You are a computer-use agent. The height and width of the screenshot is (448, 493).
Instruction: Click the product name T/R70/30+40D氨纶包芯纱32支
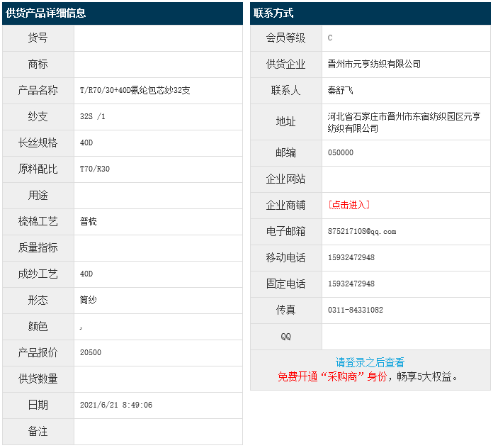click(x=135, y=90)
